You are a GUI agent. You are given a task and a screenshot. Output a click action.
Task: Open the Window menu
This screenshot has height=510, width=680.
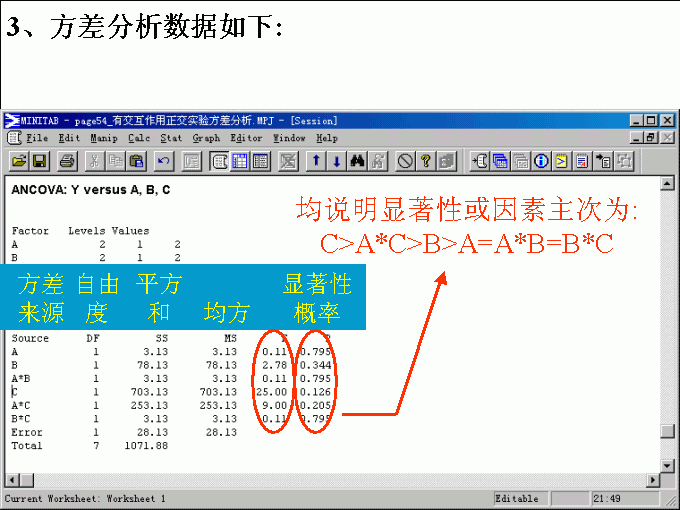coord(289,138)
